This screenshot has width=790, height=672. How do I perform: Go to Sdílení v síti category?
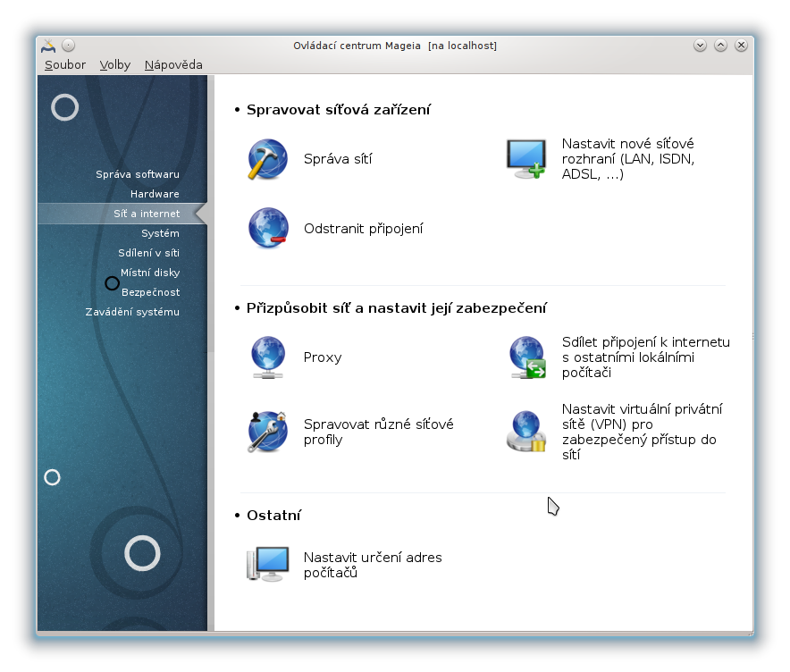click(x=148, y=253)
